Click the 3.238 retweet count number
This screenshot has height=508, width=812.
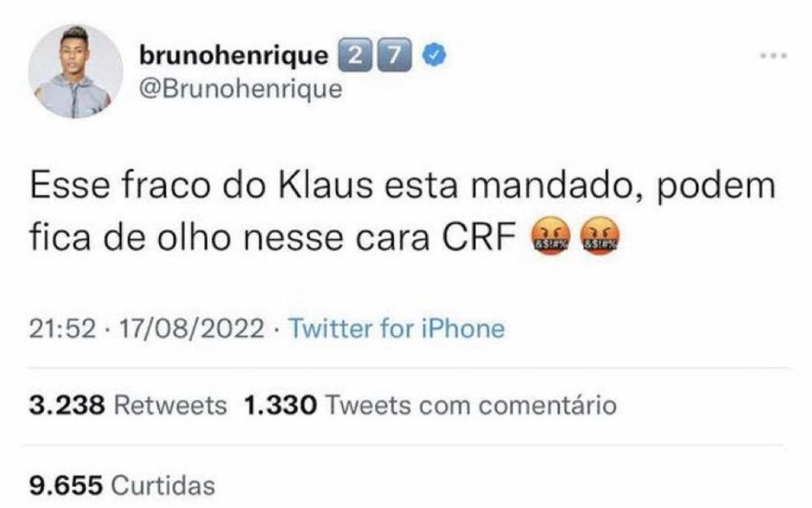(x=67, y=405)
